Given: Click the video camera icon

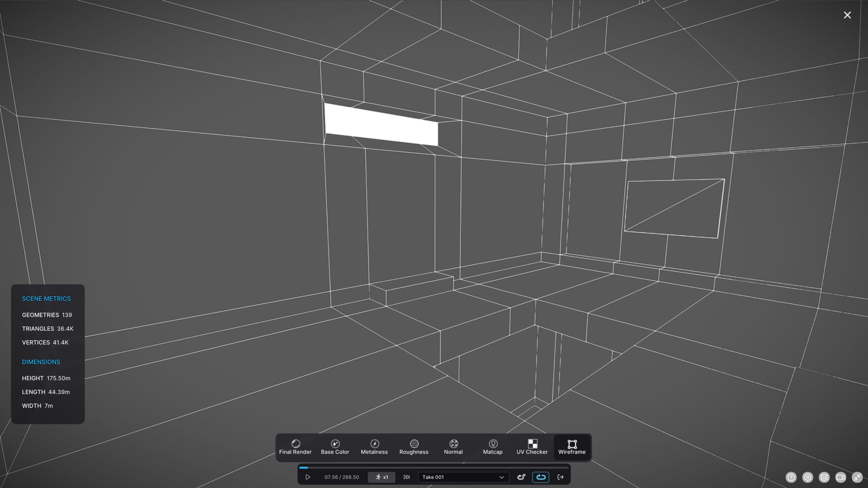Looking at the screenshot, I should coord(841,477).
